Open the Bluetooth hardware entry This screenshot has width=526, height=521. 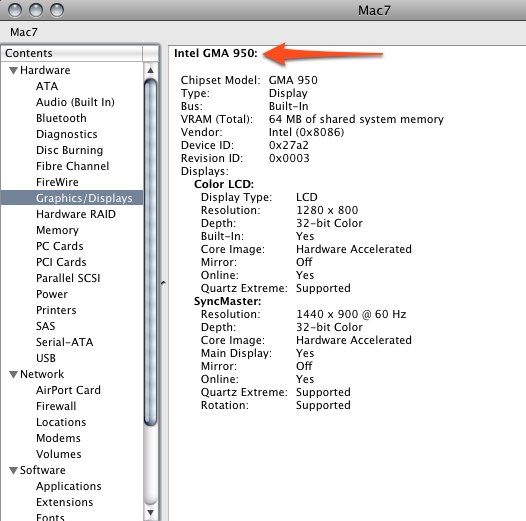(61, 118)
